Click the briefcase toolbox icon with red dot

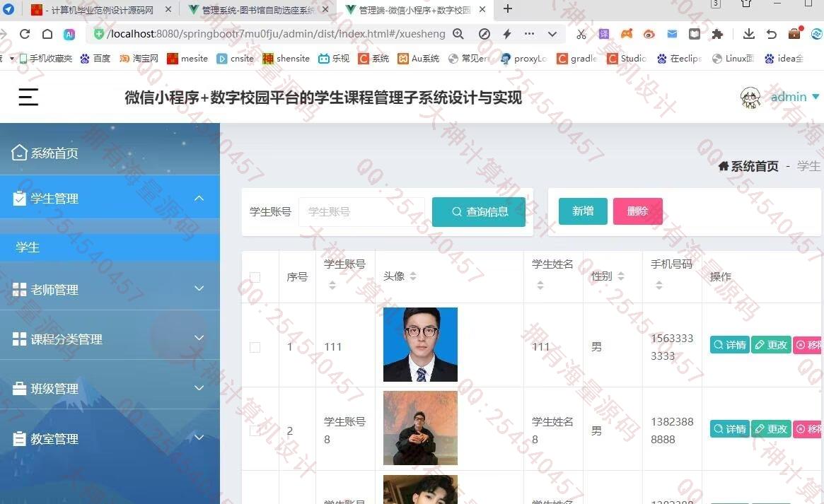pyautogui.click(x=794, y=33)
